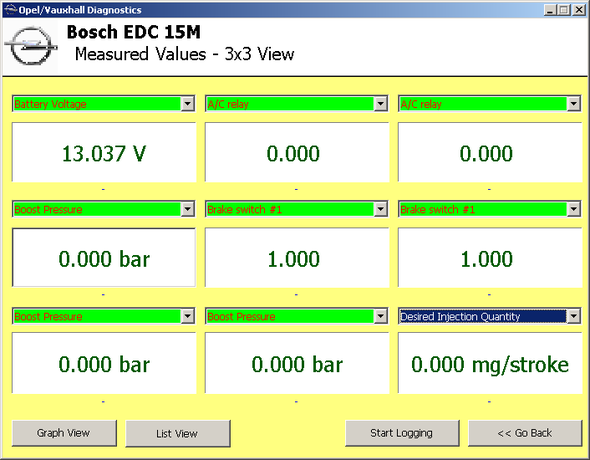This screenshot has width=590, height=460.
Task: Switch to List View
Action: tap(178, 434)
